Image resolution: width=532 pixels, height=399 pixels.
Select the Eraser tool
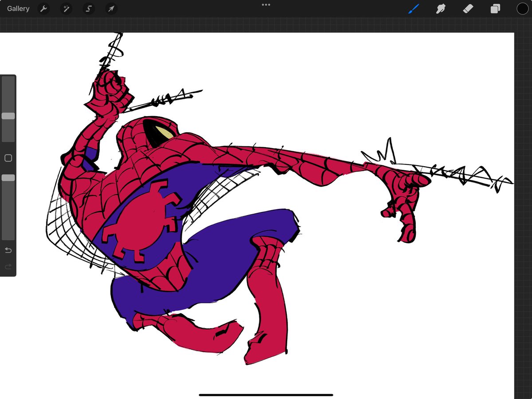(x=468, y=8)
